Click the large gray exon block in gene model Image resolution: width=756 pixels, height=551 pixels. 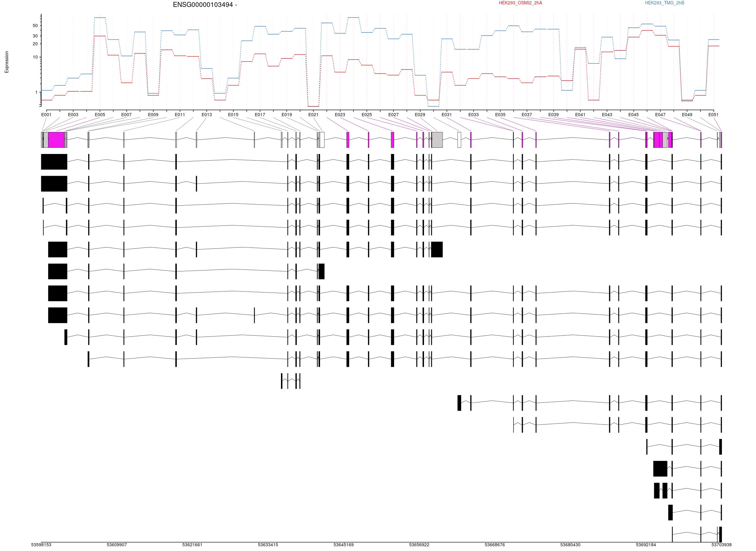coord(437,140)
